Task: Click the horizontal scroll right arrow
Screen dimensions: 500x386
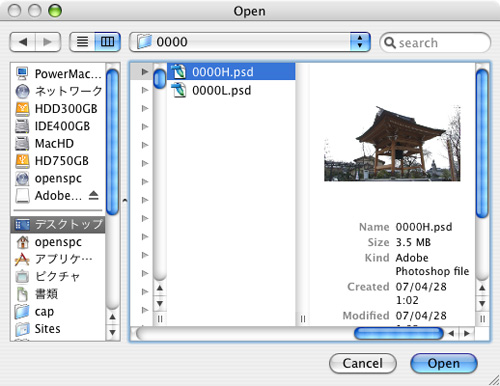Action: pos(467,333)
